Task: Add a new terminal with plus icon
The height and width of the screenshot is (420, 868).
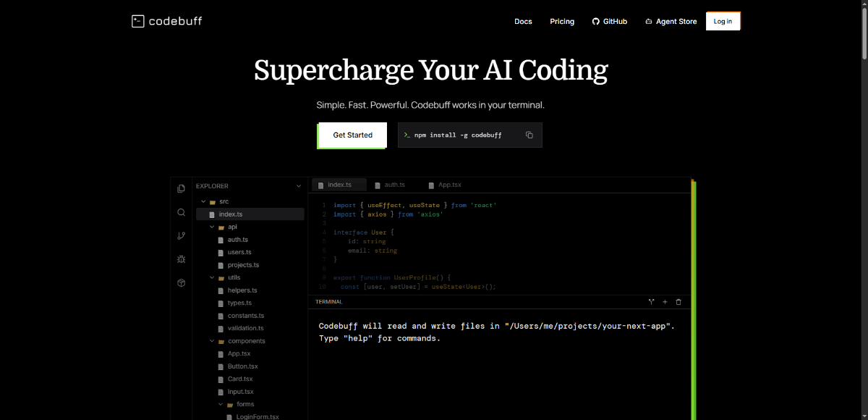Action: [x=665, y=301]
